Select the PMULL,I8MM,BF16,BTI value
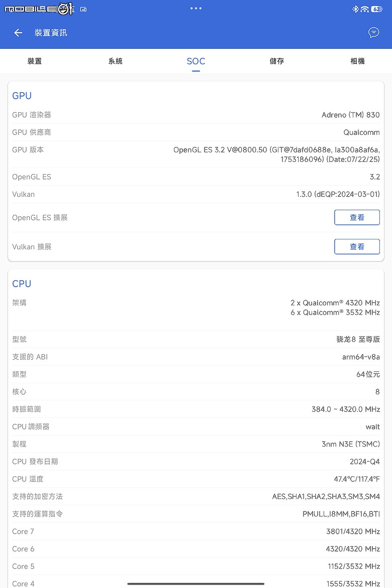The image size is (392, 588). (x=341, y=514)
